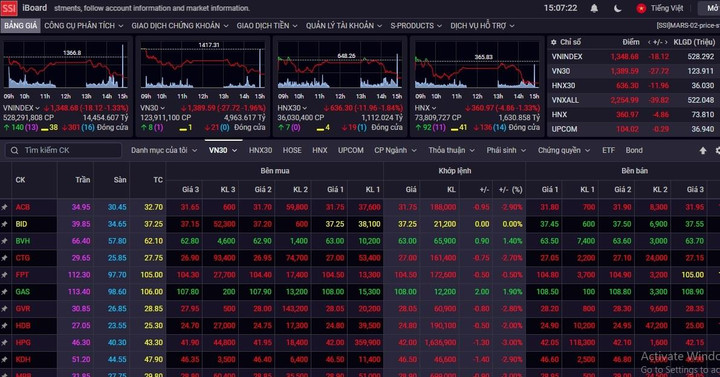Click BID matched price 37.25
Image resolution: width=720 pixels, height=377 pixels.
click(407, 224)
